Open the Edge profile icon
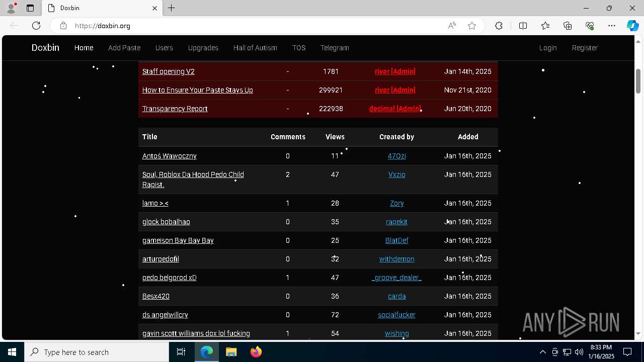 tap(11, 8)
